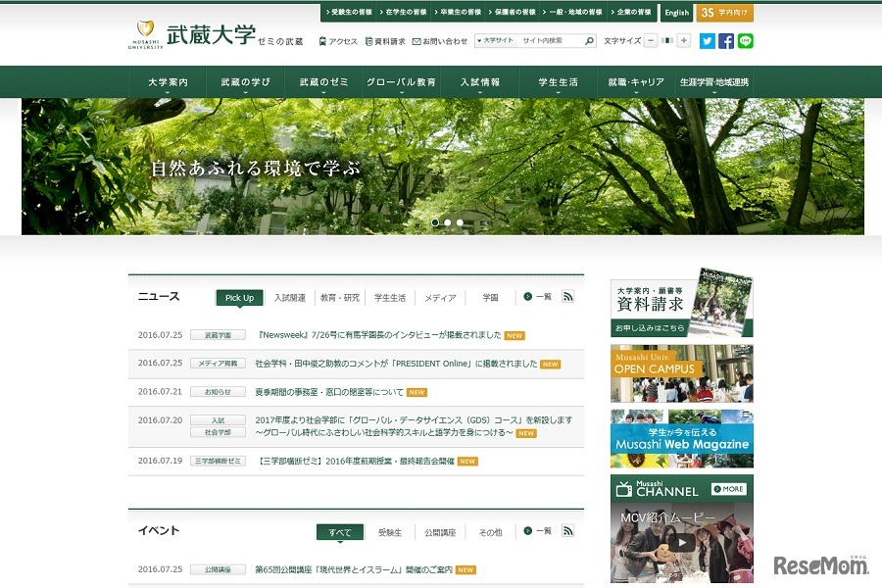Open the LINE icon next to Facebook
Screen dimensions: 882x588
[x=746, y=40]
